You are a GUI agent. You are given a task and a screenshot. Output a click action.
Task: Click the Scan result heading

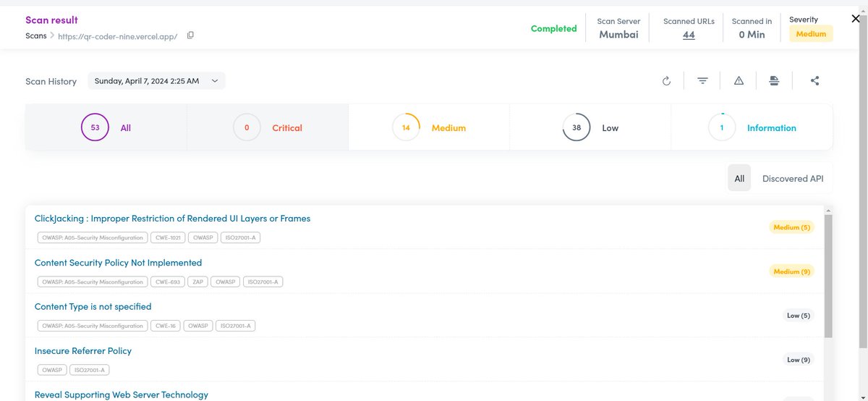click(51, 20)
